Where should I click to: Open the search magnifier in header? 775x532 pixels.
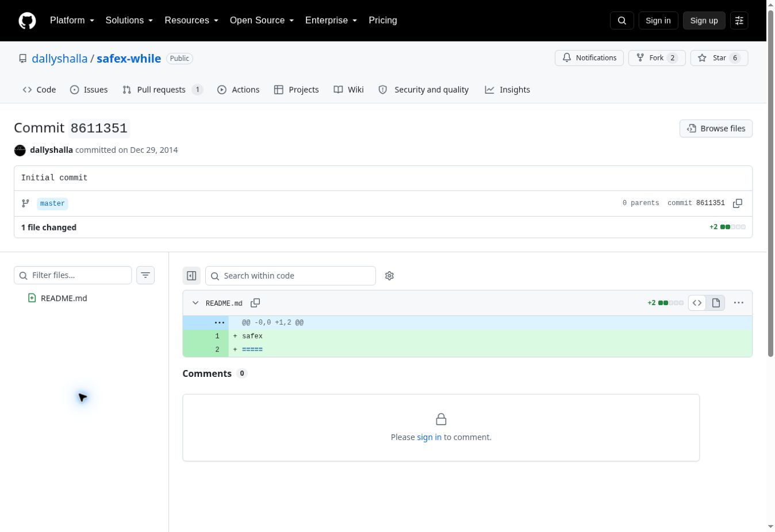pyautogui.click(x=622, y=21)
